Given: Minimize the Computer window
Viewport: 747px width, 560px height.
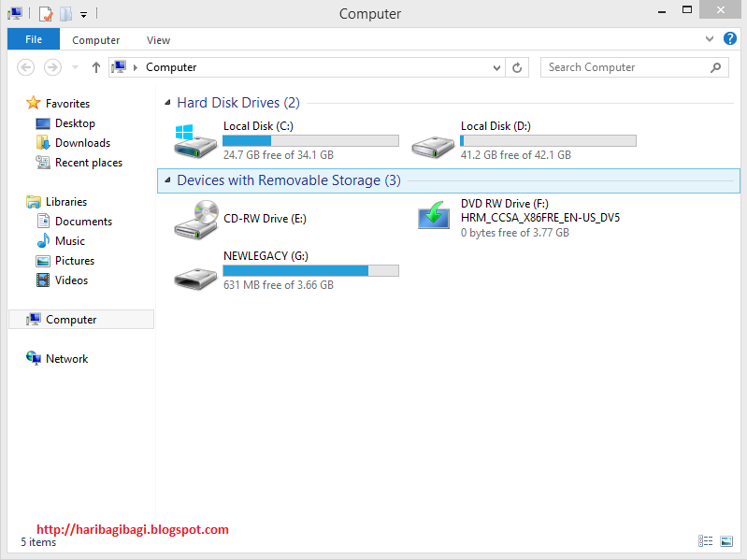Looking at the screenshot, I should [662, 11].
